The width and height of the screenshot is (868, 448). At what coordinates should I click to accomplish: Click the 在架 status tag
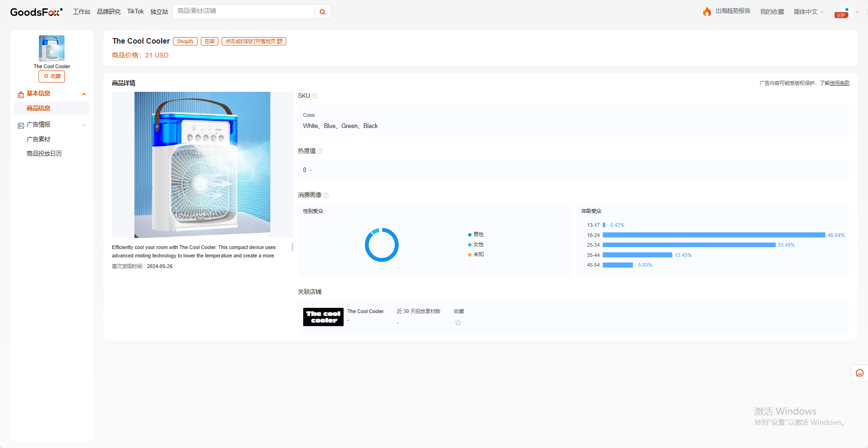[x=210, y=41]
